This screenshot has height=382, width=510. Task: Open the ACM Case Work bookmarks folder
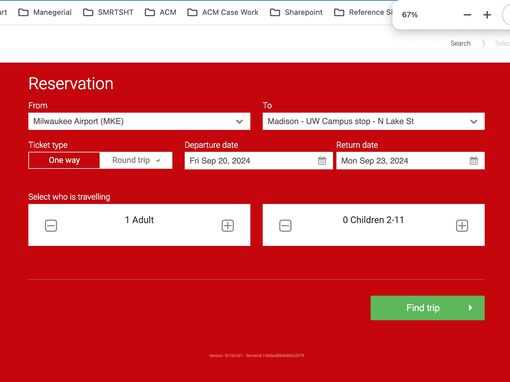click(x=223, y=12)
